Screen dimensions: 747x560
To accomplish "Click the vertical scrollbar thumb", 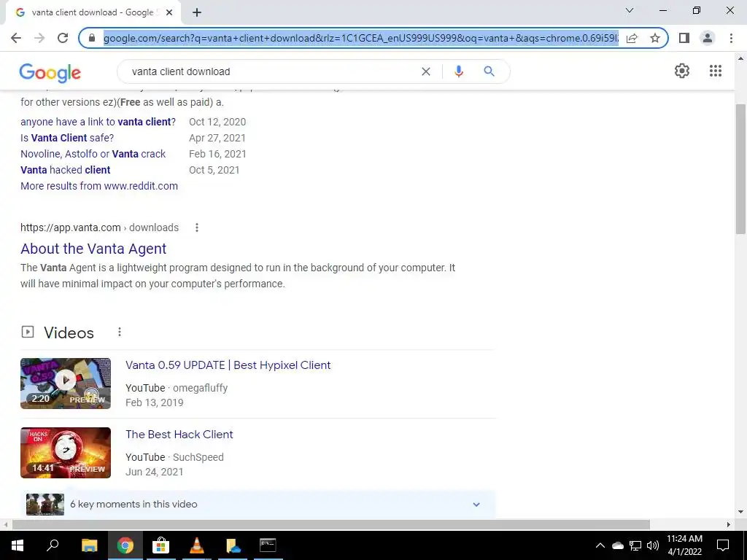I will (740, 169).
